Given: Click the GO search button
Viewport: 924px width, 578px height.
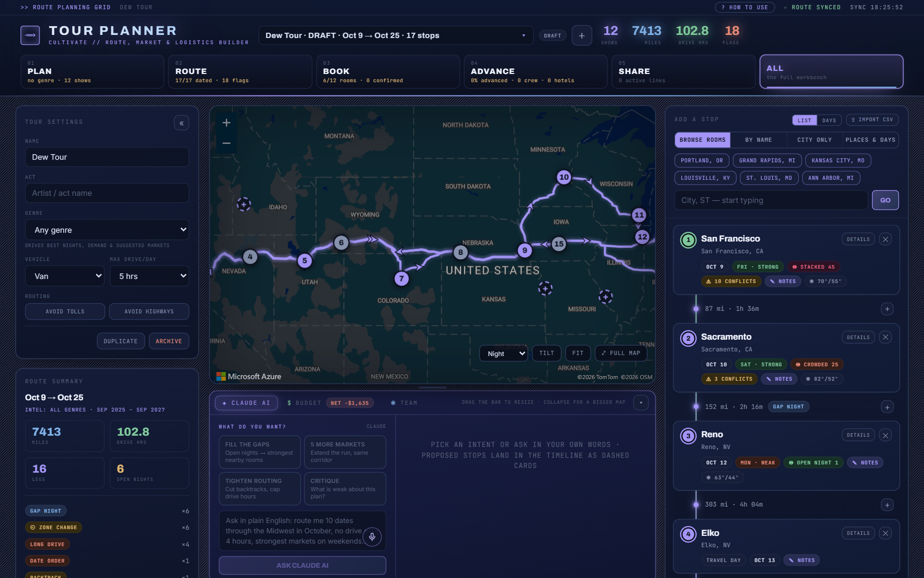Looking at the screenshot, I should (x=885, y=200).
